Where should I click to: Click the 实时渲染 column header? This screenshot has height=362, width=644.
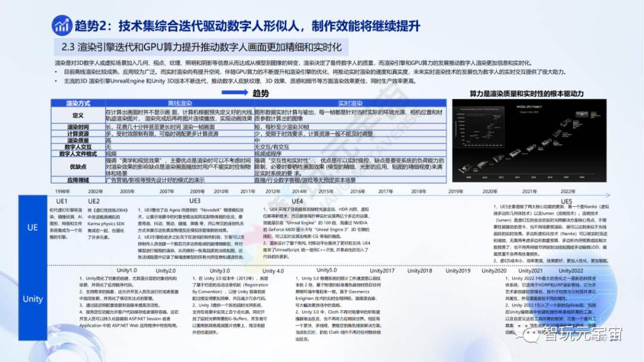click(351, 103)
